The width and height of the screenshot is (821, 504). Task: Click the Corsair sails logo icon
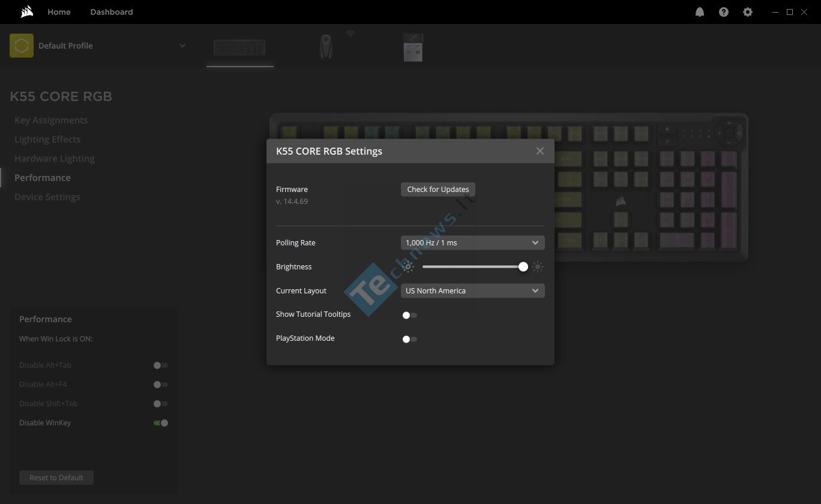[26, 11]
